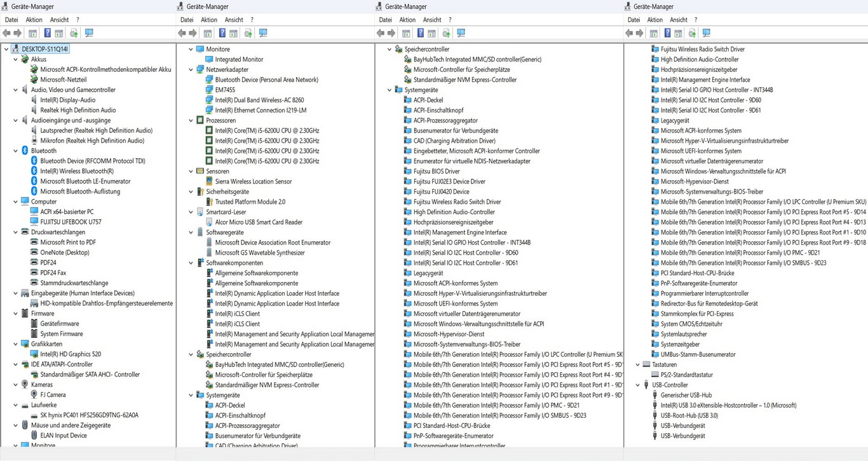The height and width of the screenshot is (461, 868).
Task: Select the Trusted Platform Module 2.0 icon
Action: click(x=209, y=202)
